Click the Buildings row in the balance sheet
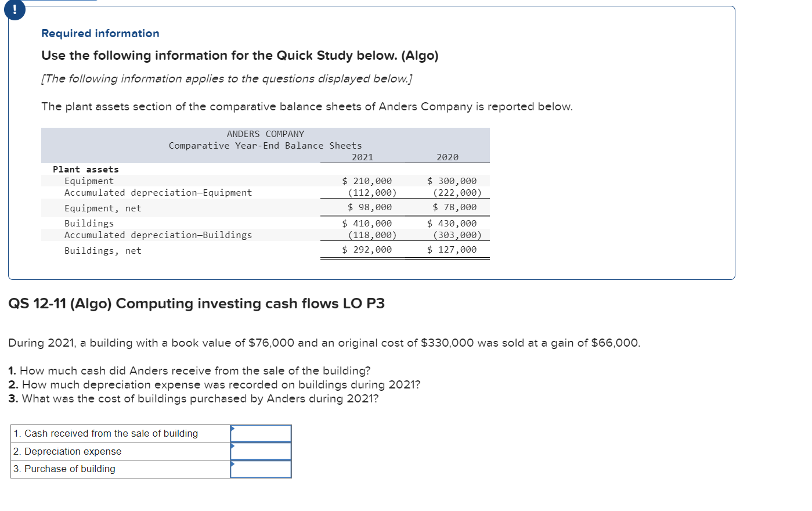Screen dimensions: 812x511 (89, 223)
